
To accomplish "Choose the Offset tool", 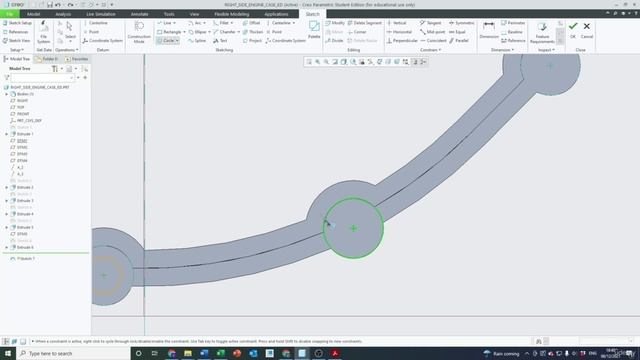I will pos(251,23).
